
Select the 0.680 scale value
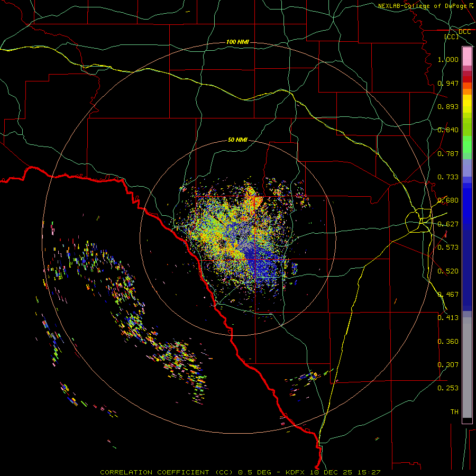coord(448,200)
